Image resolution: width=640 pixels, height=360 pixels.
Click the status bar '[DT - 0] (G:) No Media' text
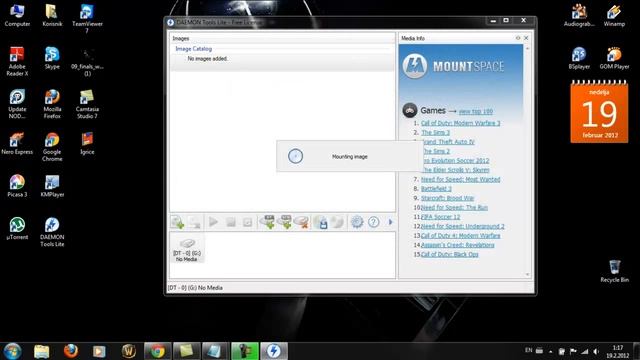[x=195, y=288]
